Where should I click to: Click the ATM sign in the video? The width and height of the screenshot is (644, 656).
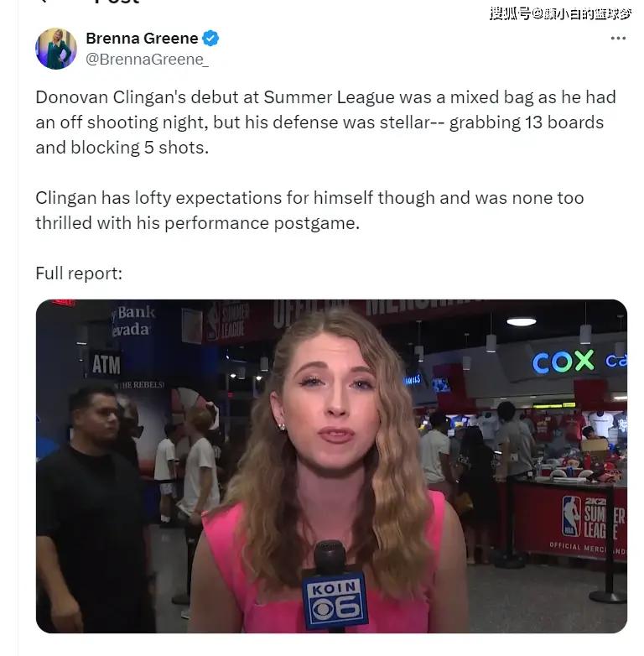[x=106, y=364]
